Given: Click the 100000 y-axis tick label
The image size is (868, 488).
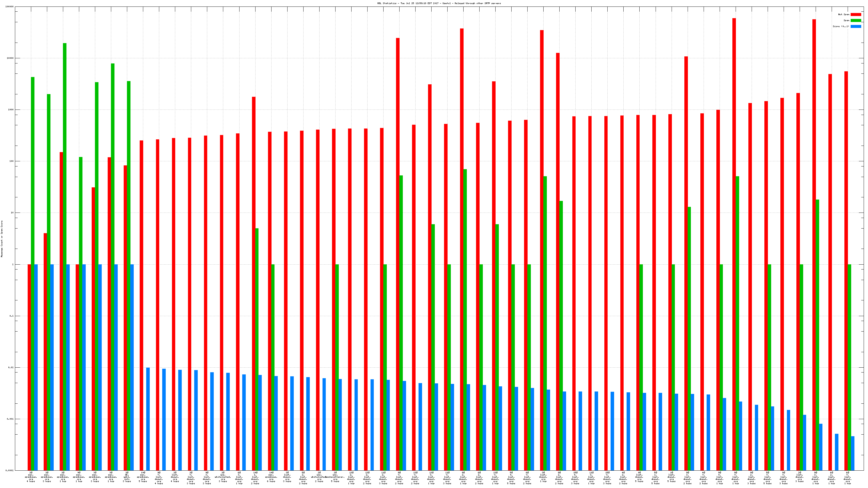Looking at the screenshot, I should click(x=10, y=7).
